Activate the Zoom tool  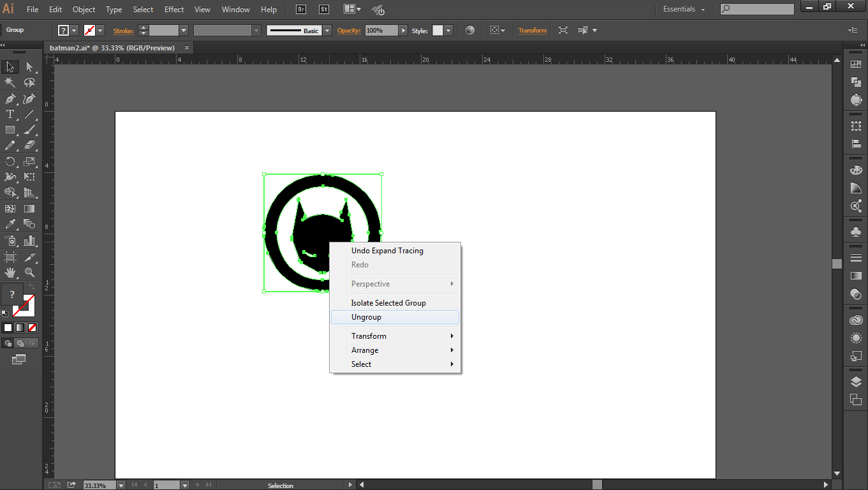click(x=29, y=273)
